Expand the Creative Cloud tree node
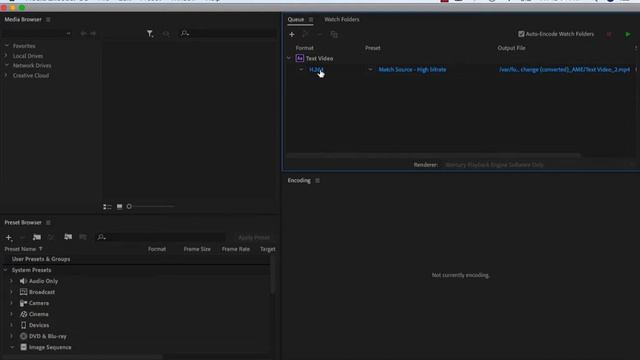Image resolution: width=640 pixels, height=360 pixels. point(6,76)
